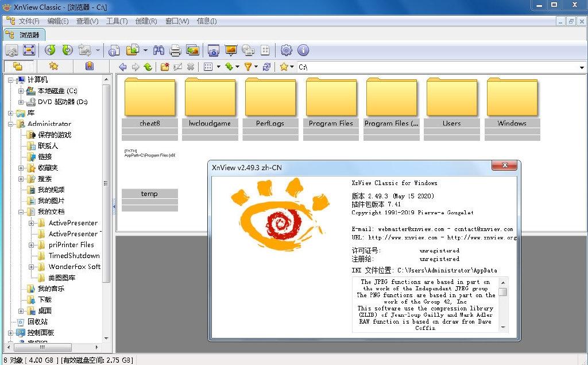588x365 pixels.
Task: Open the 工具(T) menu
Action: click(117, 21)
